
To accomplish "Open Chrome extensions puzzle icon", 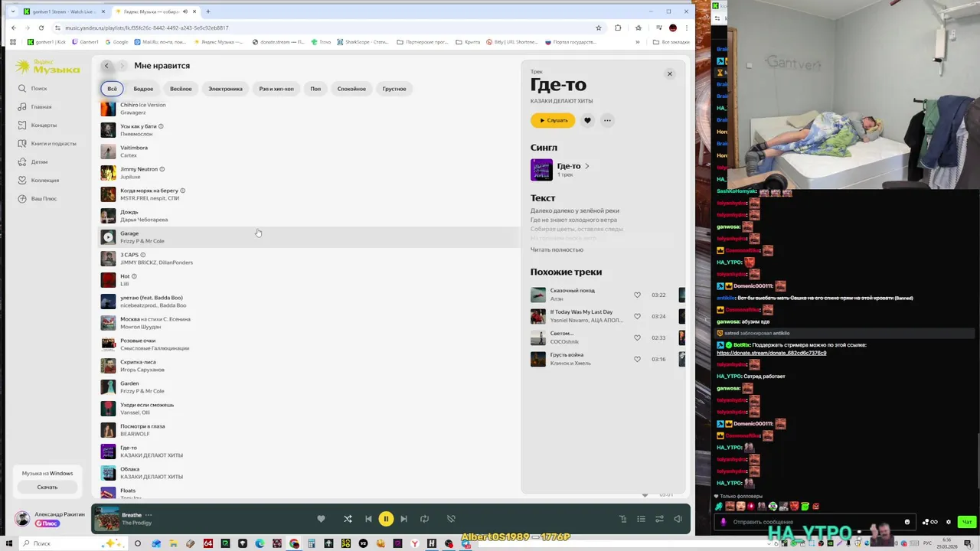I will coord(618,28).
